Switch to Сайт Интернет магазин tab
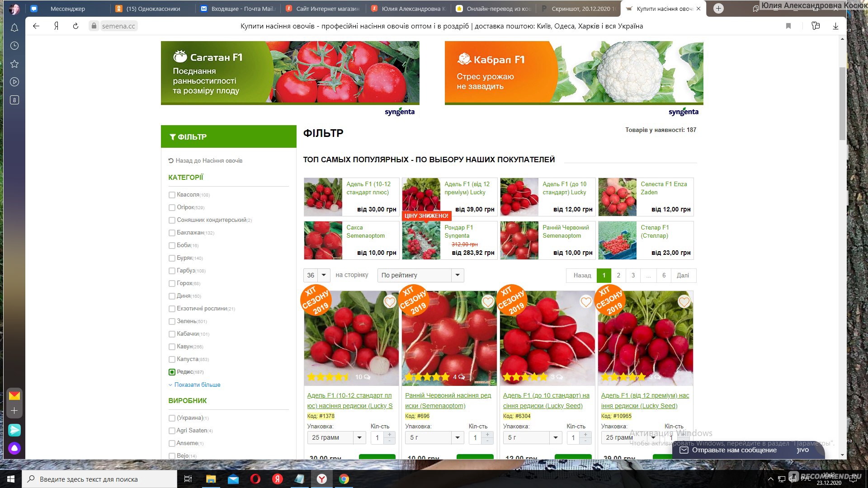 click(323, 9)
